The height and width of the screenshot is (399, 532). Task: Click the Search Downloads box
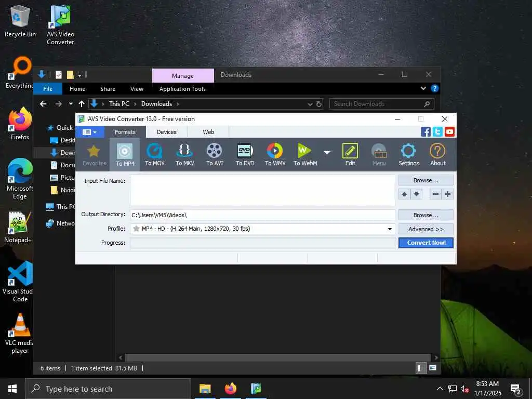[382, 104]
